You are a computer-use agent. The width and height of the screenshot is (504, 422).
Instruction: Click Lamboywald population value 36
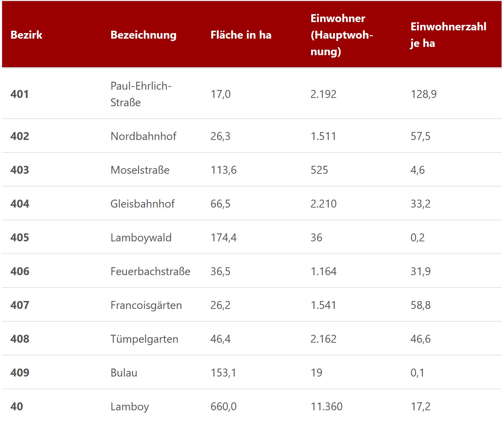(316, 238)
